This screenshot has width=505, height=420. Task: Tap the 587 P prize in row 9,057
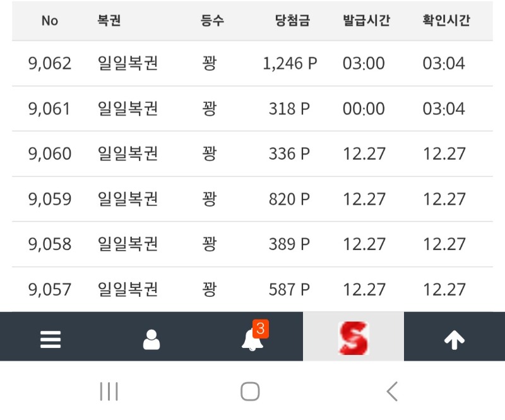[x=290, y=289]
